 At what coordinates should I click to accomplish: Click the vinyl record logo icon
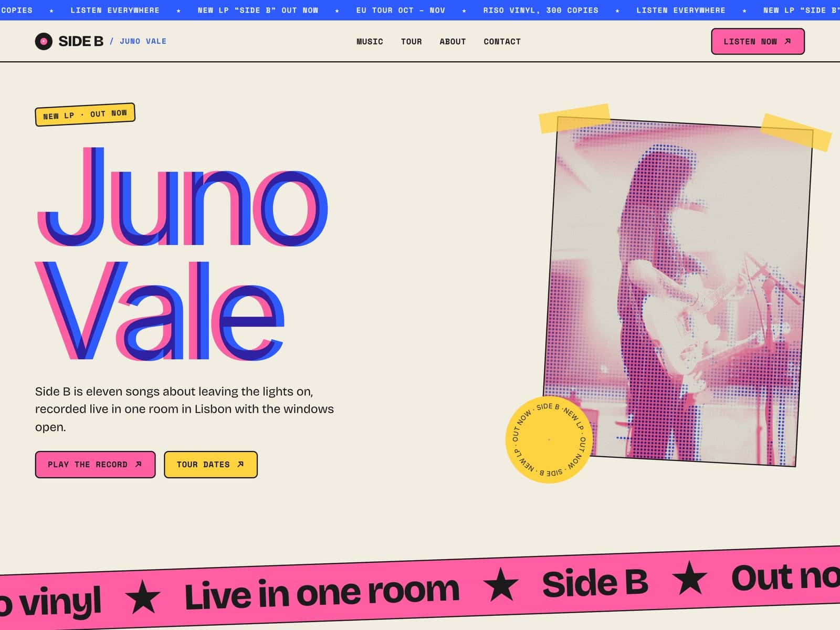click(x=44, y=41)
